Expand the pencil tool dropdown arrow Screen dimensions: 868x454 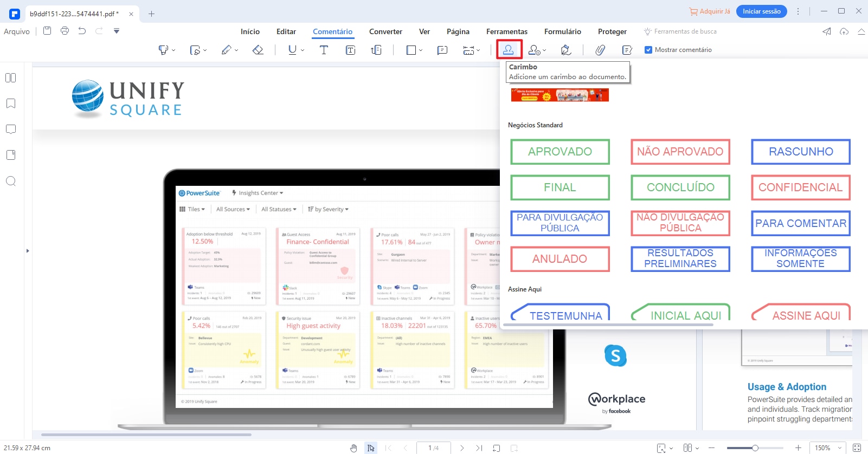(x=237, y=50)
